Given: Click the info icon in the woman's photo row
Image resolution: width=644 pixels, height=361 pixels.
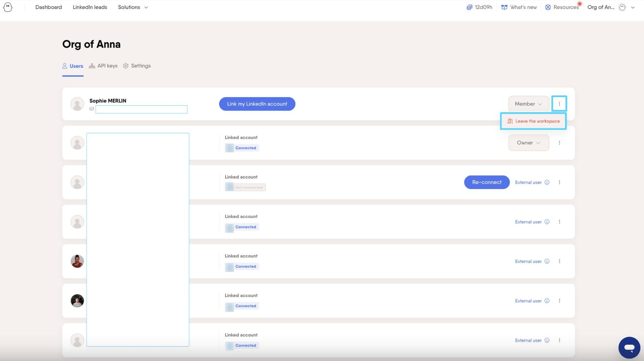Looking at the screenshot, I should 547,261.
